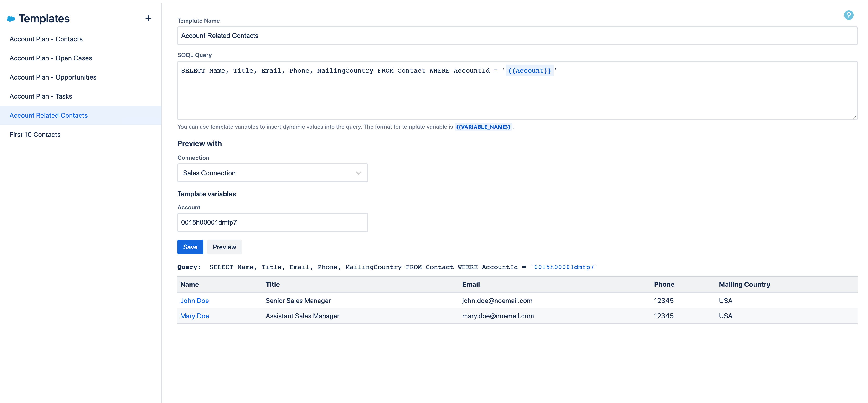Screen dimensions: 868x403
Task: Click the plus icon to add template
Action: click(148, 18)
